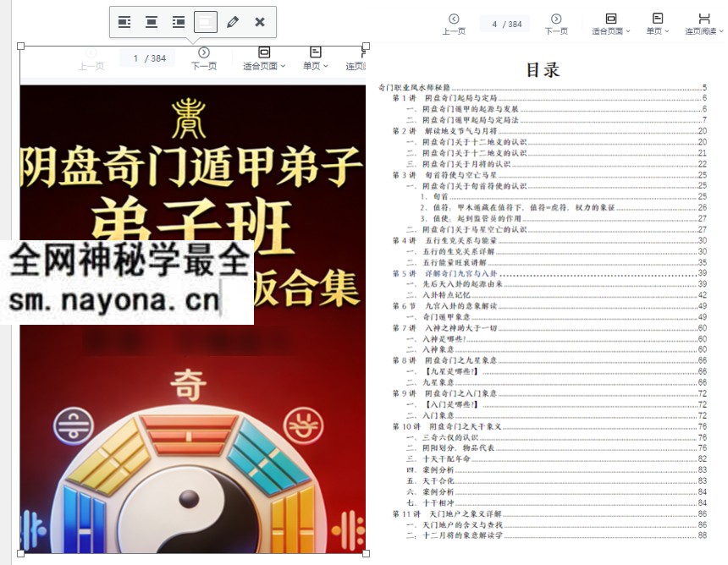Click contents entry 三奇六仪的认识
Screen dimensions: 728x565
click(557, 437)
